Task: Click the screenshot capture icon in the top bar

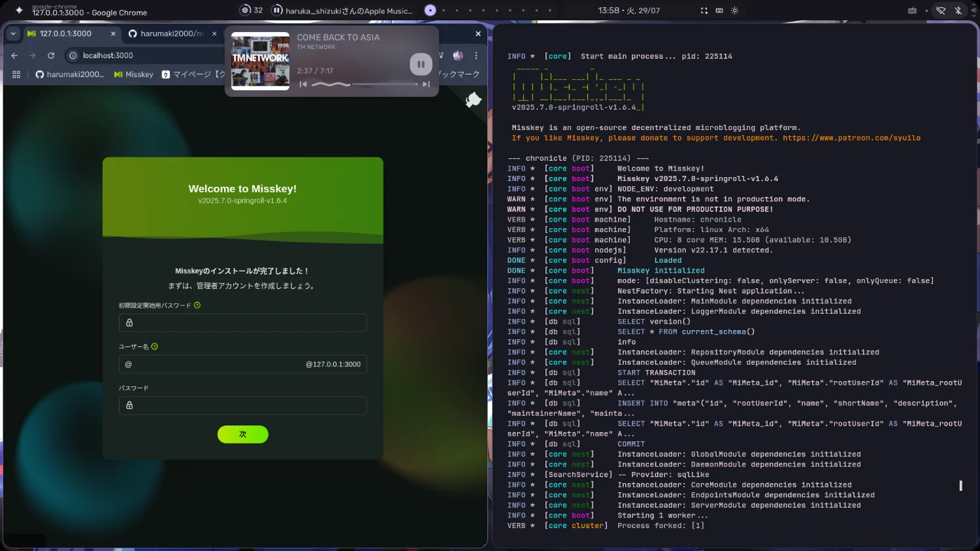Action: point(704,10)
